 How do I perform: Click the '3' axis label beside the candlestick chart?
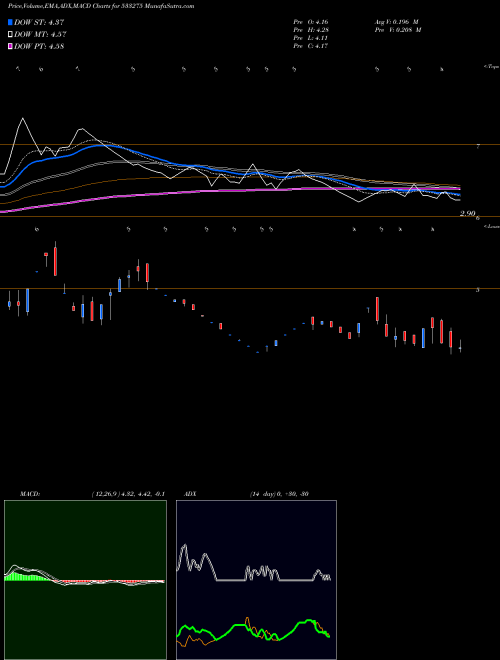click(x=478, y=290)
